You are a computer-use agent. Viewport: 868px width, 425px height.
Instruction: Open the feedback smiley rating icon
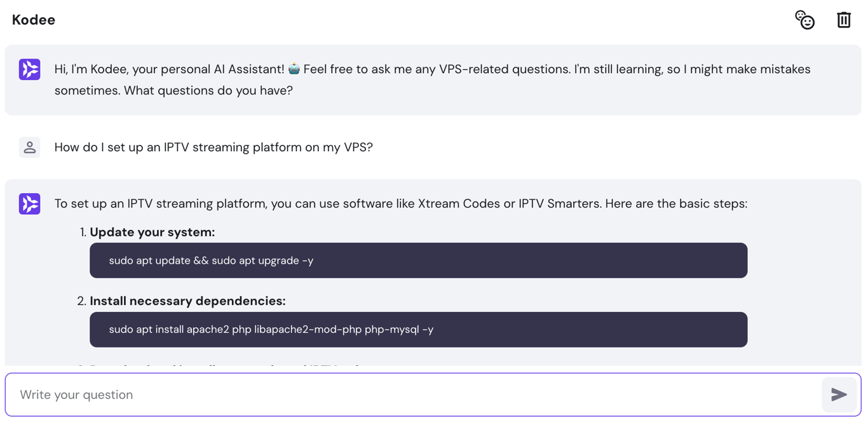[x=804, y=20]
